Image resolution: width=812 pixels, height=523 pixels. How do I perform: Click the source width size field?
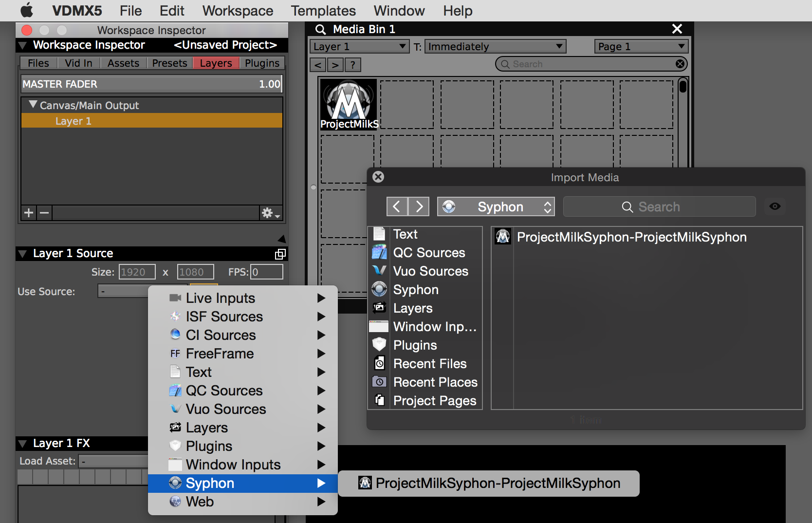(137, 272)
